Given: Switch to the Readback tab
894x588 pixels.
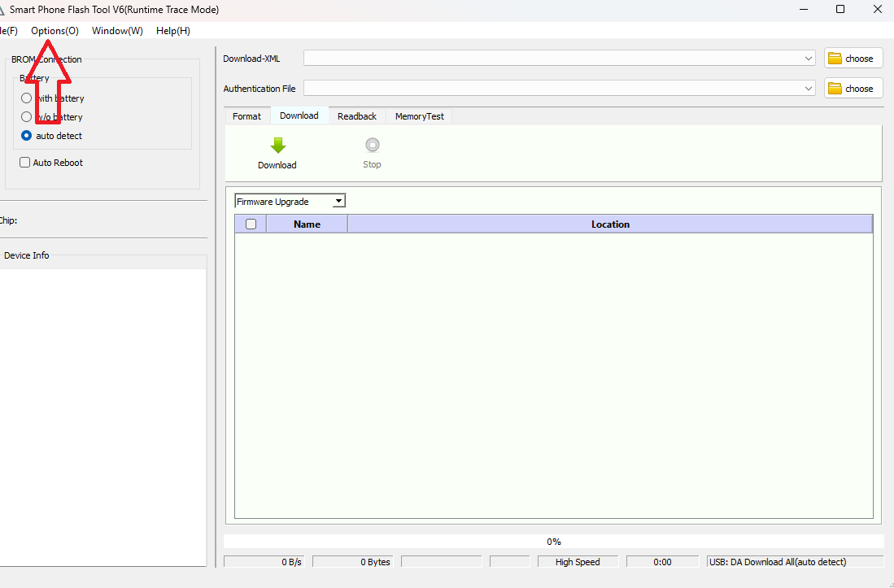Looking at the screenshot, I should 357,116.
